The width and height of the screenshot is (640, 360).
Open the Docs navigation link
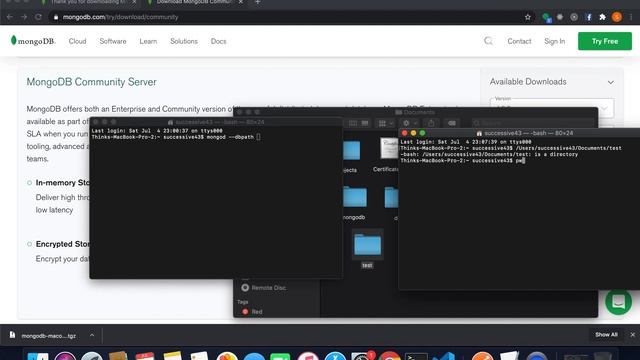(x=218, y=41)
